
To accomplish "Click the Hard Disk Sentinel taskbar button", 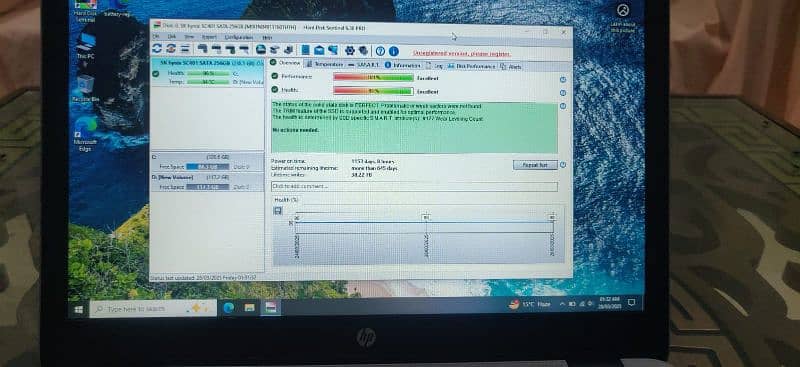I will tap(271, 307).
